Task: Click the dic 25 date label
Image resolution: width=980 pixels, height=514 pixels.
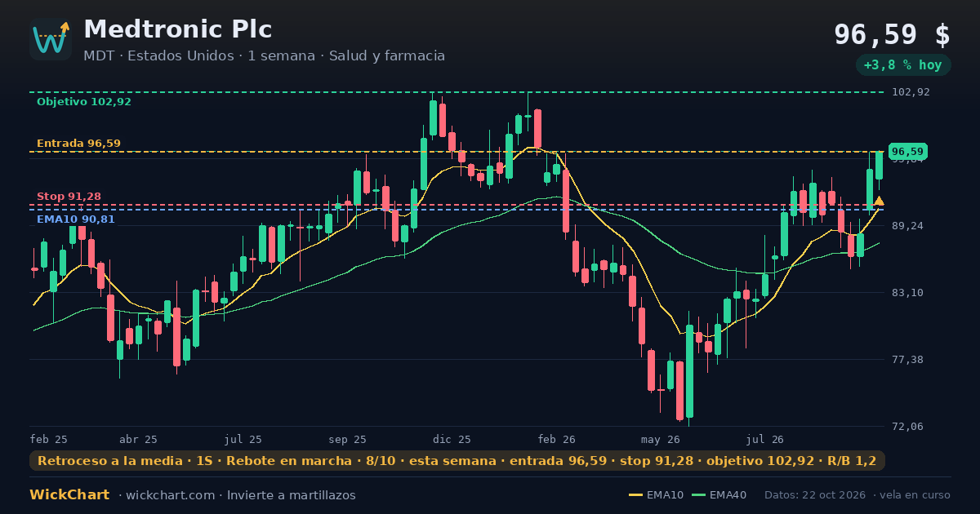Action: pyautogui.click(x=452, y=439)
